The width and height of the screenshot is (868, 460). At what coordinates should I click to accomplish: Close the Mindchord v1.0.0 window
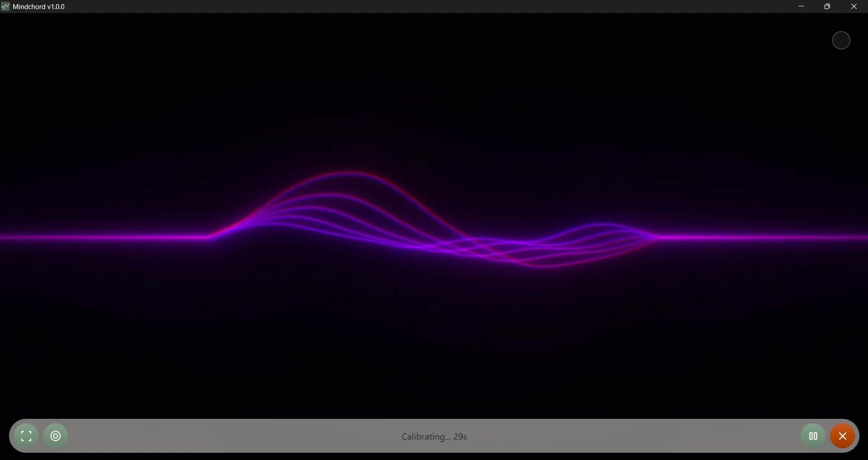[854, 6]
